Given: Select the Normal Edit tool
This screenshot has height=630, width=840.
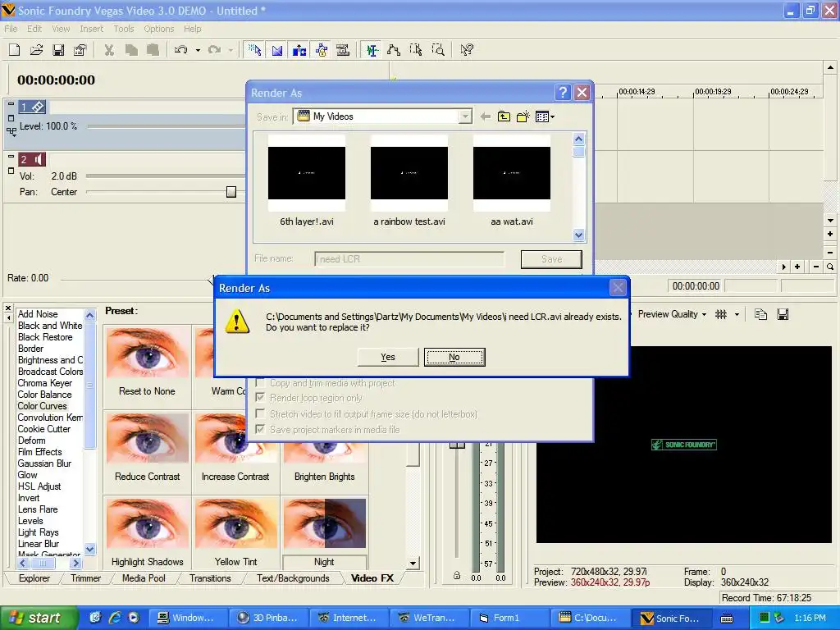Looking at the screenshot, I should click(372, 50).
